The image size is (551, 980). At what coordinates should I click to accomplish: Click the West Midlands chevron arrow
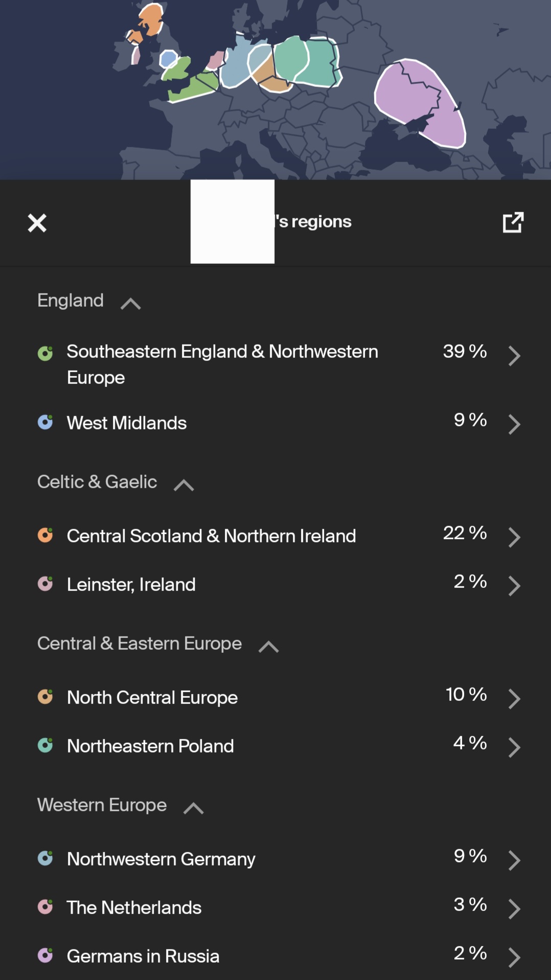click(x=514, y=424)
